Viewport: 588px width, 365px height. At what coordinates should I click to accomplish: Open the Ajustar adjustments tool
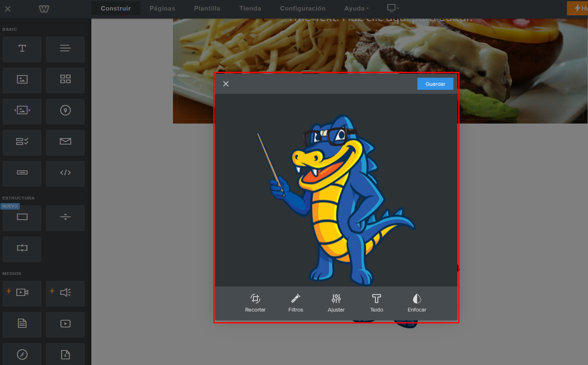(336, 303)
